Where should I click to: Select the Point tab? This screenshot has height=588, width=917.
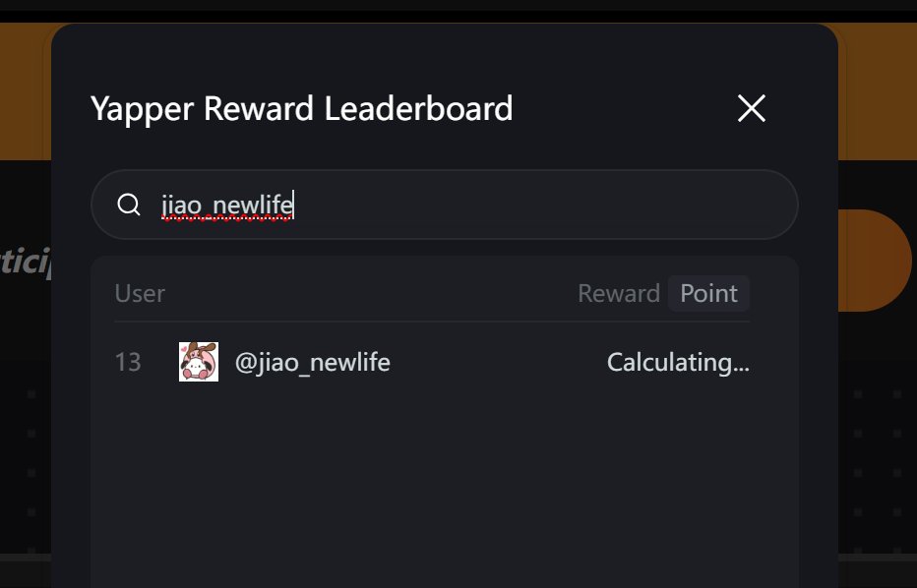pos(708,293)
